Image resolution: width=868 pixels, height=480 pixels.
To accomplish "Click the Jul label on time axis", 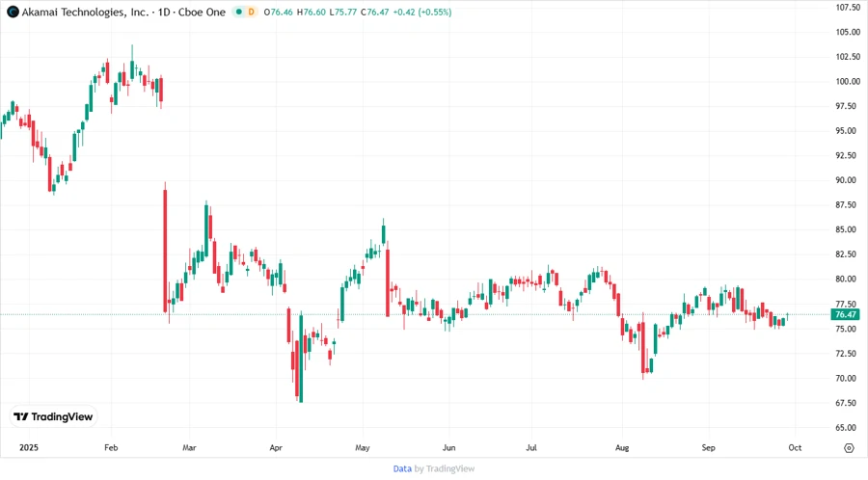I will (x=531, y=448).
